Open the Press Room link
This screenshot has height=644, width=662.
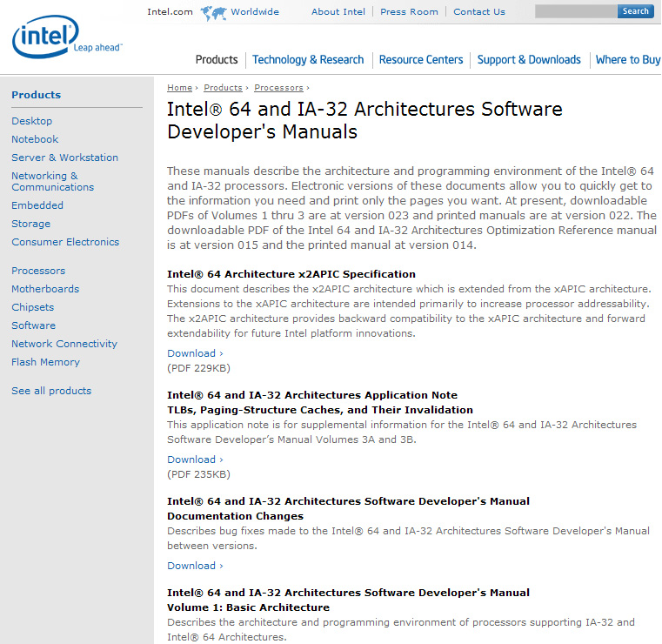point(409,12)
